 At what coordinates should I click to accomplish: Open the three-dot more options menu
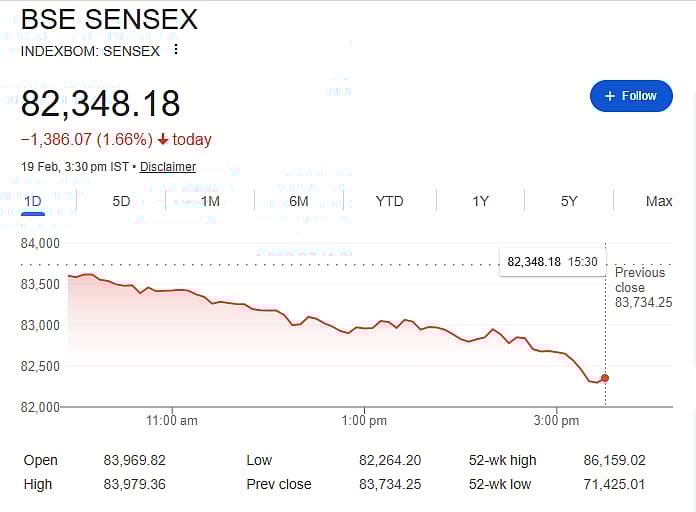pyautogui.click(x=177, y=50)
